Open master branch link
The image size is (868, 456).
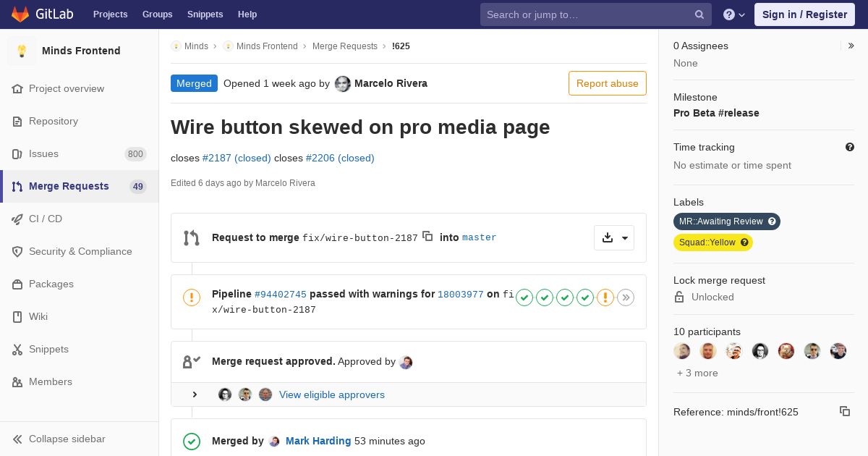pyautogui.click(x=480, y=237)
